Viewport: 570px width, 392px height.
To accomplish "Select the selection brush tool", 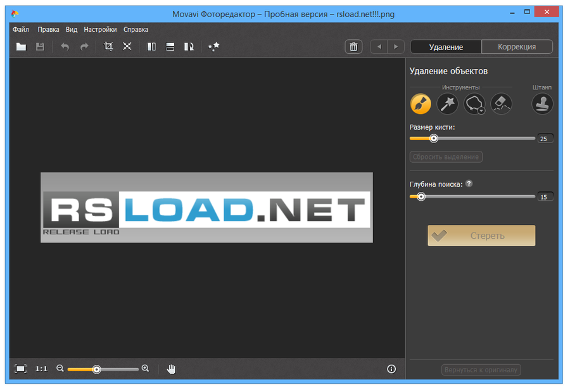I will pyautogui.click(x=421, y=104).
